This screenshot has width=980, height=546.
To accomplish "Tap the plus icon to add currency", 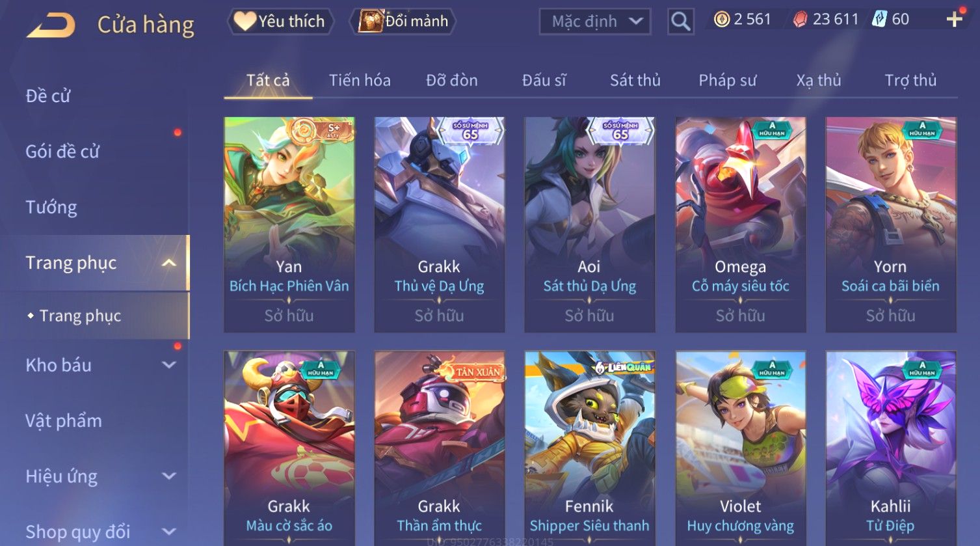I will 954,20.
